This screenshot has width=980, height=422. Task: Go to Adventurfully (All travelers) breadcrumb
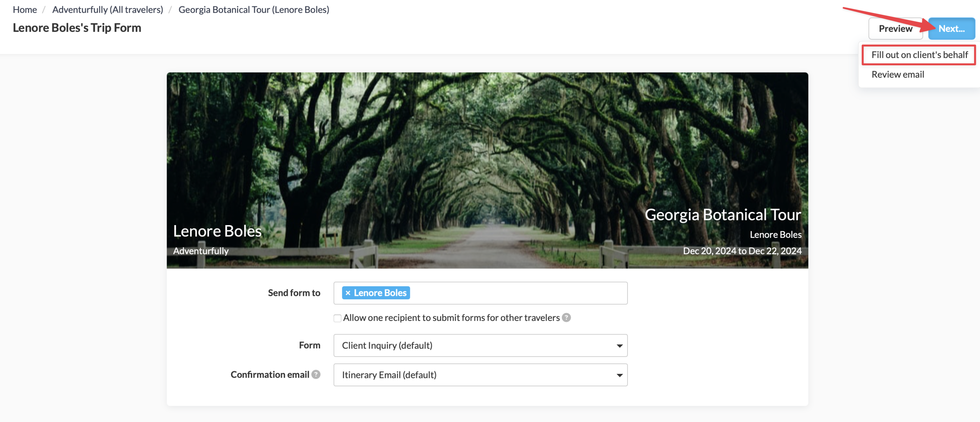[x=108, y=10]
